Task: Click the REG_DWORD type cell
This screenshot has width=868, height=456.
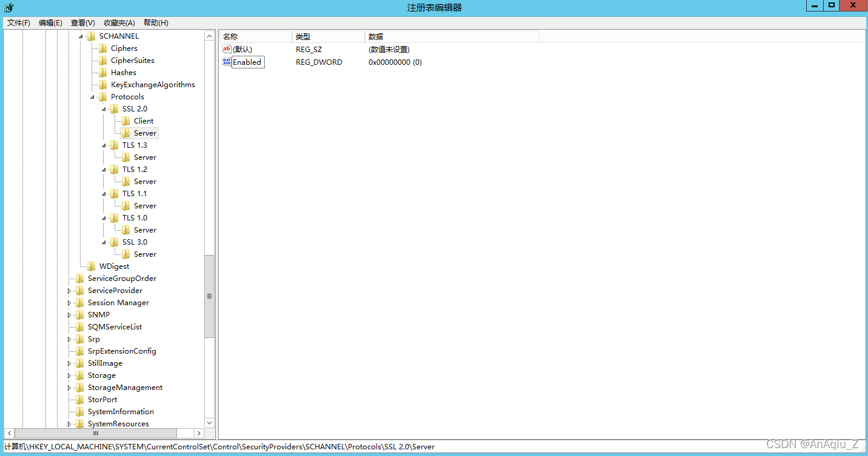Action: click(x=319, y=62)
